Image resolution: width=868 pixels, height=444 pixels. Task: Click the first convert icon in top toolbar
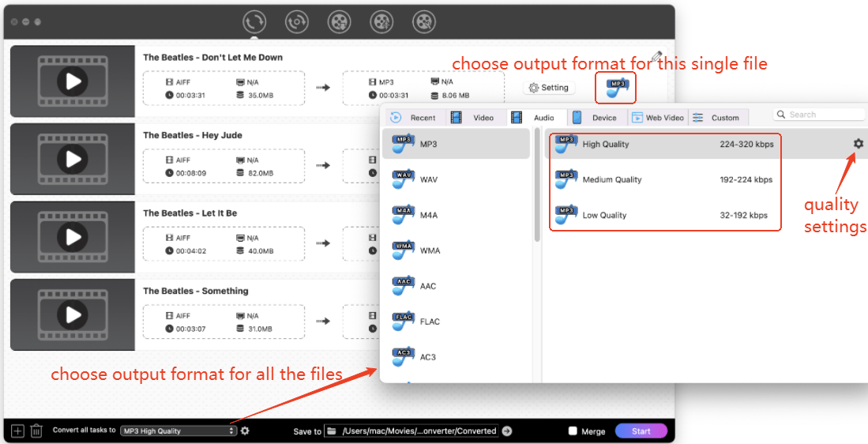[x=254, y=21]
